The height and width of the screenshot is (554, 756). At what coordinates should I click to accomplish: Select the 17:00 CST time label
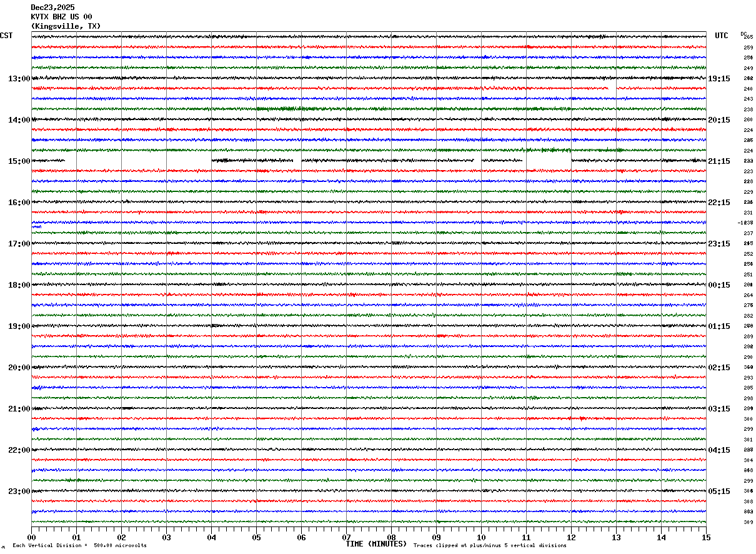(x=19, y=244)
